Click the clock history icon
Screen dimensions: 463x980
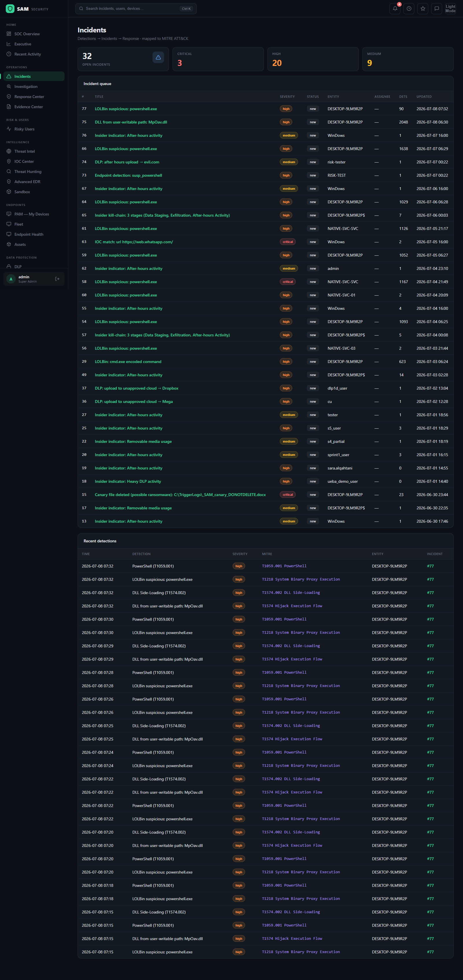(409, 8)
